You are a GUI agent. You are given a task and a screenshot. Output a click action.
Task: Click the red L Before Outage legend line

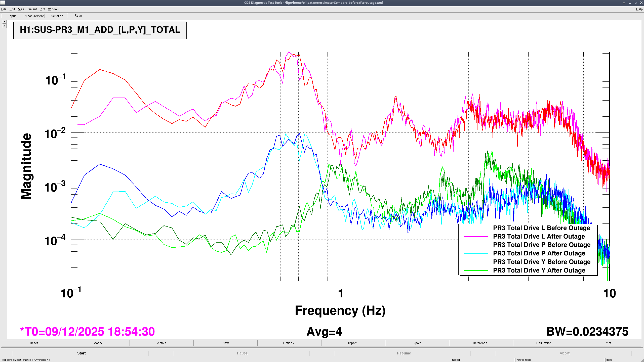coord(475,228)
